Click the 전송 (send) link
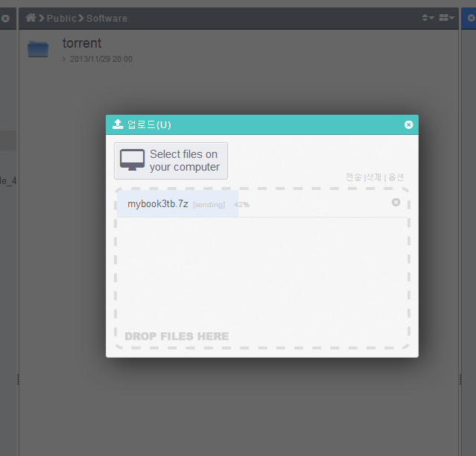The height and width of the screenshot is (456, 476). (354, 177)
